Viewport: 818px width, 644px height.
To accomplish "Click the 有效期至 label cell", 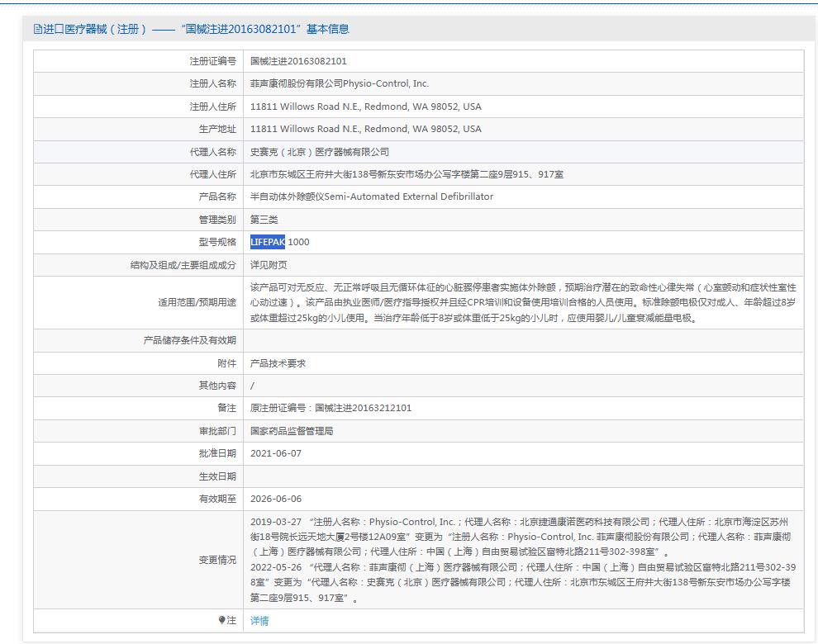I will click(138, 499).
